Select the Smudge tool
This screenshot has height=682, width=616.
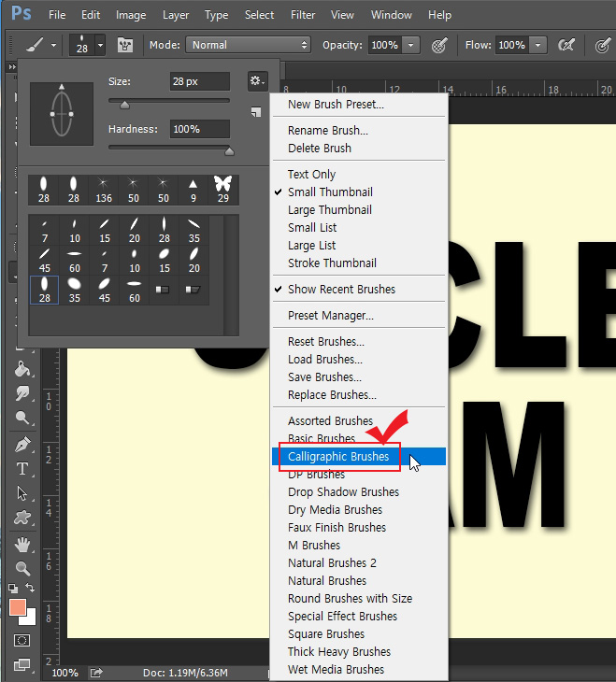[22, 392]
